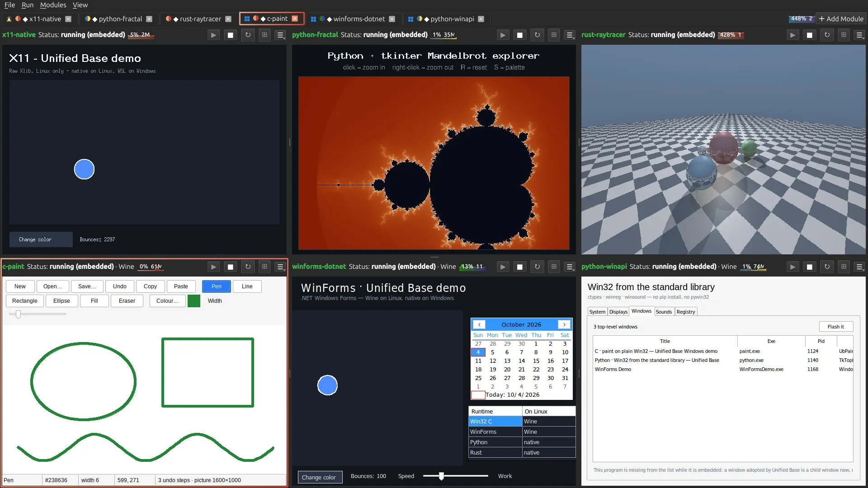Open the python-fractal panel hamburger menu
The height and width of the screenshot is (488, 868).
coord(570,35)
